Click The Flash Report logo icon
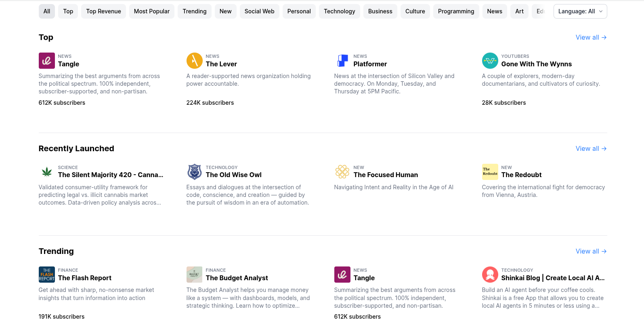This screenshot has width=644, height=334. tap(47, 275)
